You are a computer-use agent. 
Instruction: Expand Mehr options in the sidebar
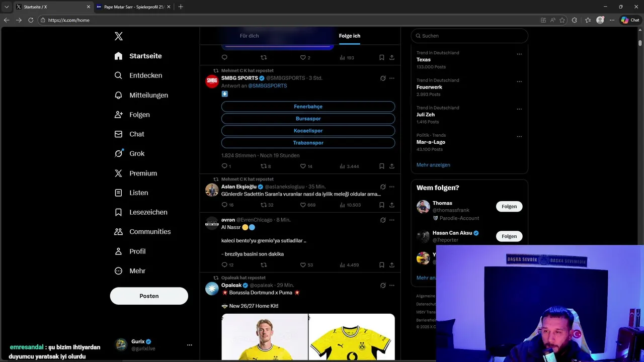click(x=130, y=271)
